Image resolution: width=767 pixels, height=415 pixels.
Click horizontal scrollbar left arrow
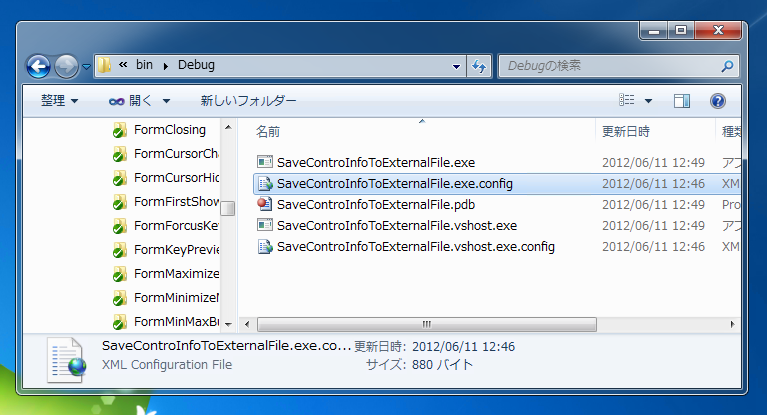click(x=247, y=324)
